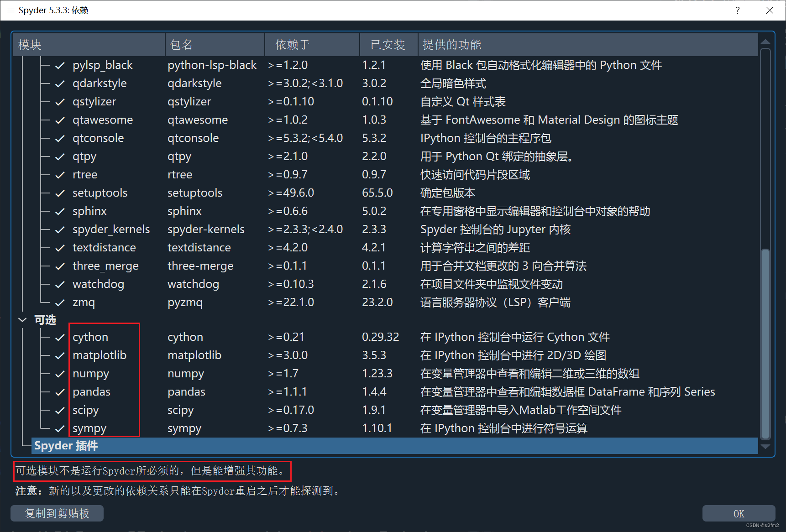This screenshot has height=532, width=786.
Task: Select the Spyder 插件 tree row
Action: point(395,446)
